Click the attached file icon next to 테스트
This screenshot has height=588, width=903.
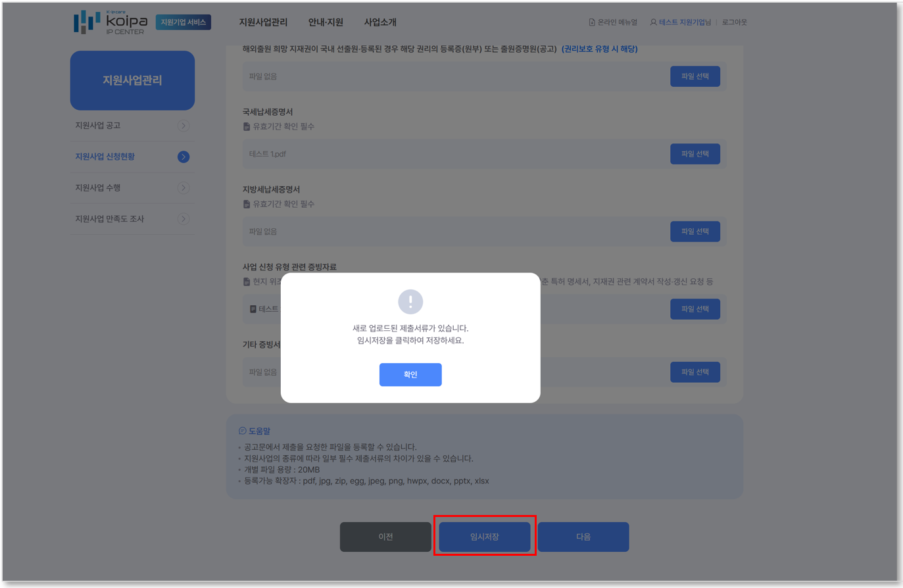pos(253,309)
